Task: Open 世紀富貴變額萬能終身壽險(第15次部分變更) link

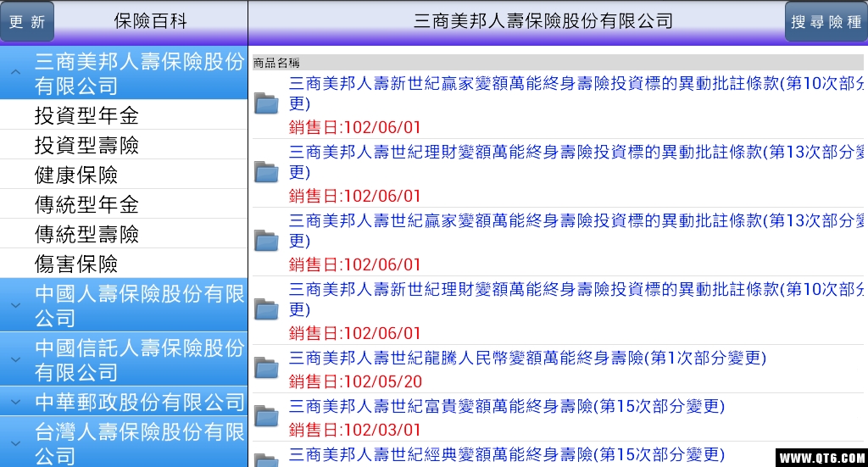Action: 507,406
